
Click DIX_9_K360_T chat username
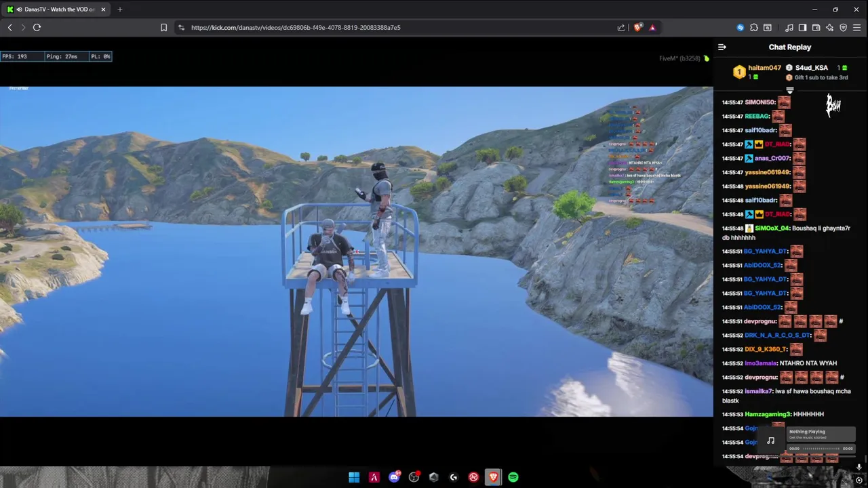click(x=766, y=350)
